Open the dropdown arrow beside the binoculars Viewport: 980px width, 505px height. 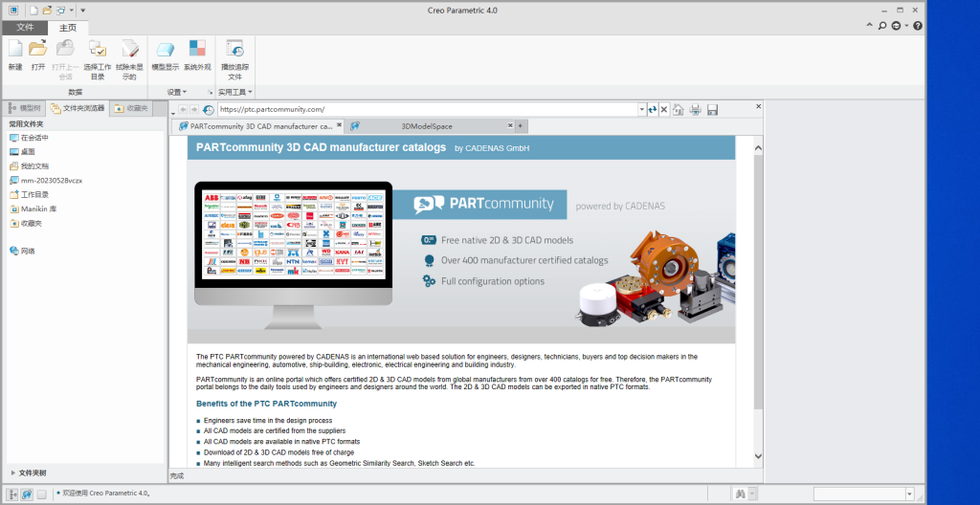(752, 494)
